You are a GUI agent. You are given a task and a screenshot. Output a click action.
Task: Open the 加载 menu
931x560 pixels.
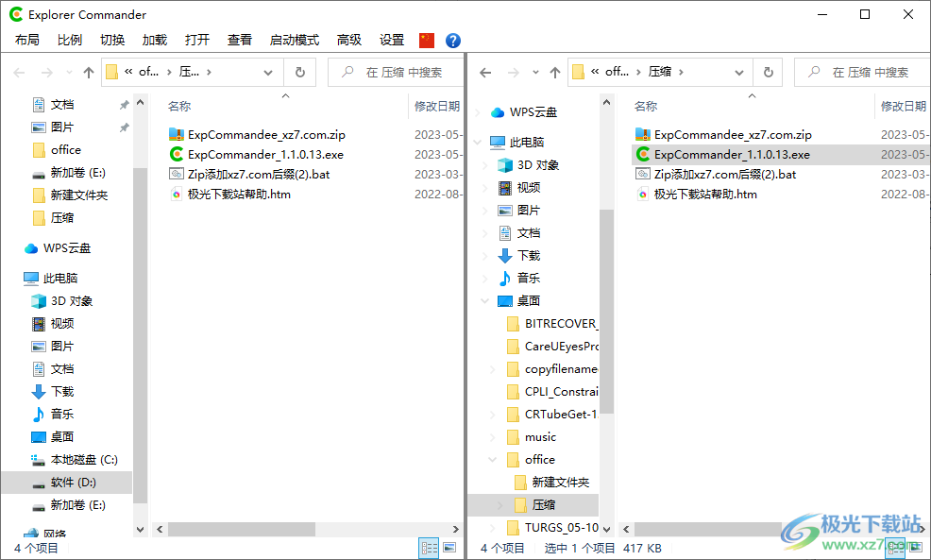coord(154,40)
